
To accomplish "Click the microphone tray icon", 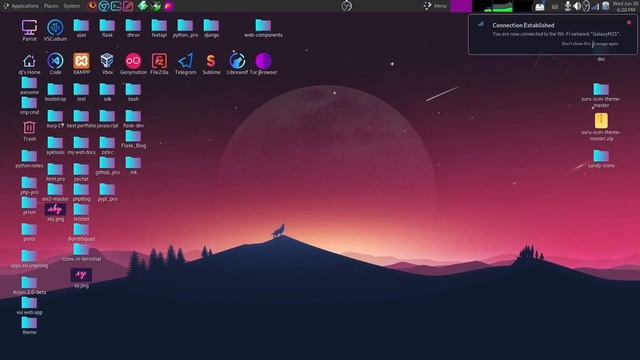I will [x=567, y=6].
